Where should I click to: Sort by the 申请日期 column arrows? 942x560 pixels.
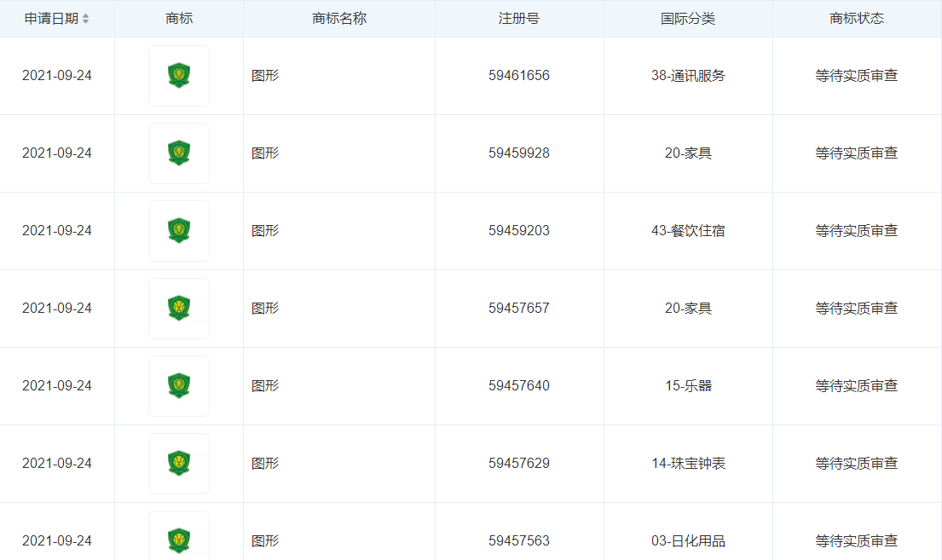[86, 19]
